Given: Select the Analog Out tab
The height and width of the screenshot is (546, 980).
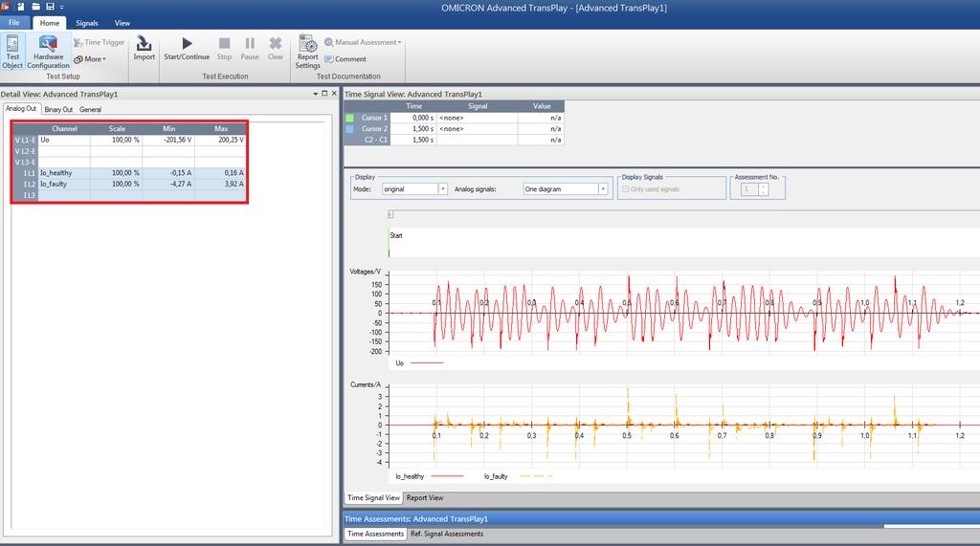Looking at the screenshot, I should tap(21, 109).
